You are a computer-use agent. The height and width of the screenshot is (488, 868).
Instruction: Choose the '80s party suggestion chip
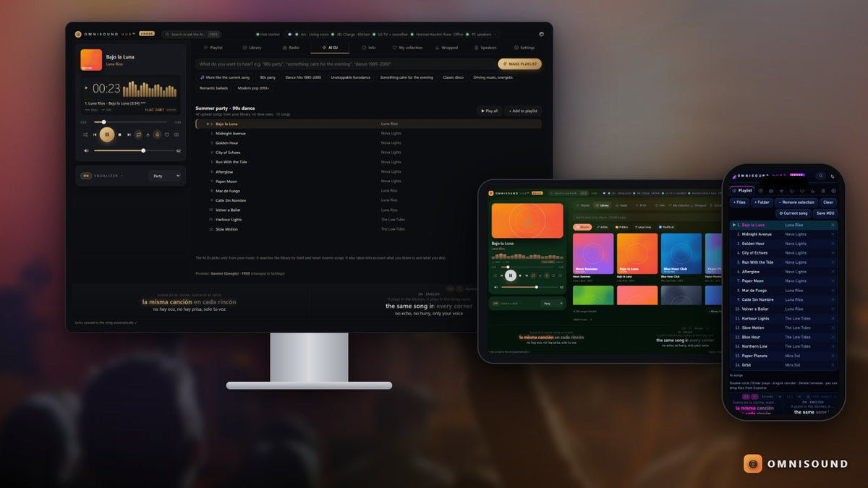(x=268, y=77)
